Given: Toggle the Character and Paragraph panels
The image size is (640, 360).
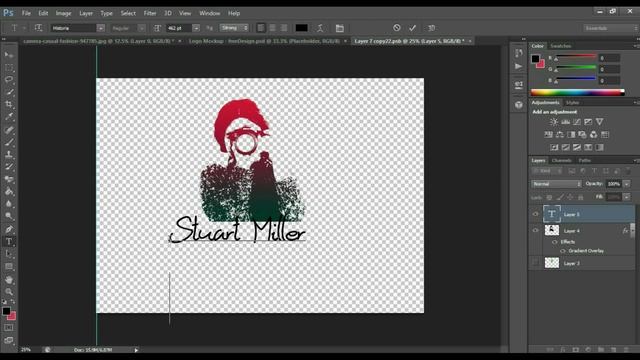Looking at the screenshot, I should [x=340, y=28].
